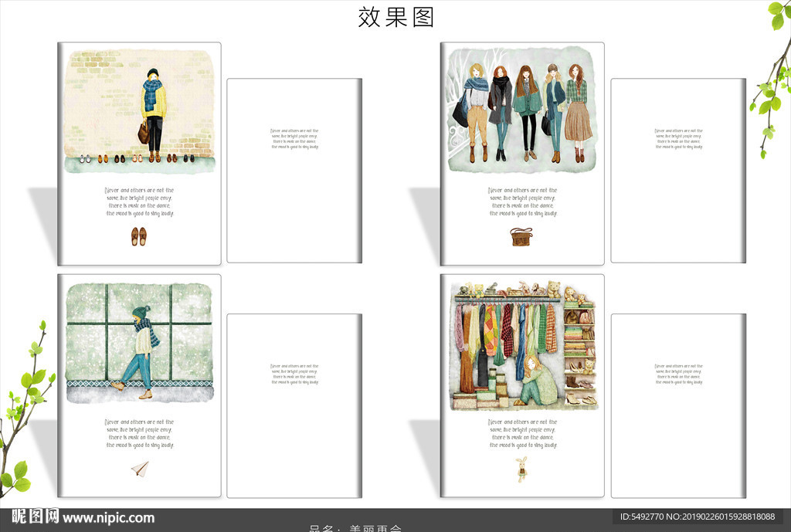Click the small text on the blank page beside the five girls cover
The image size is (791, 532).
[678, 139]
